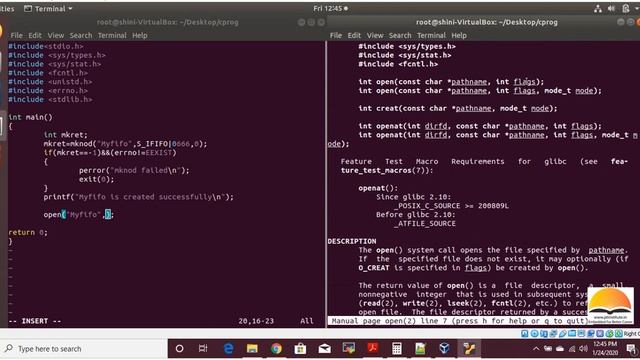Open the screen capture app icon on taskbar

pos(349,348)
